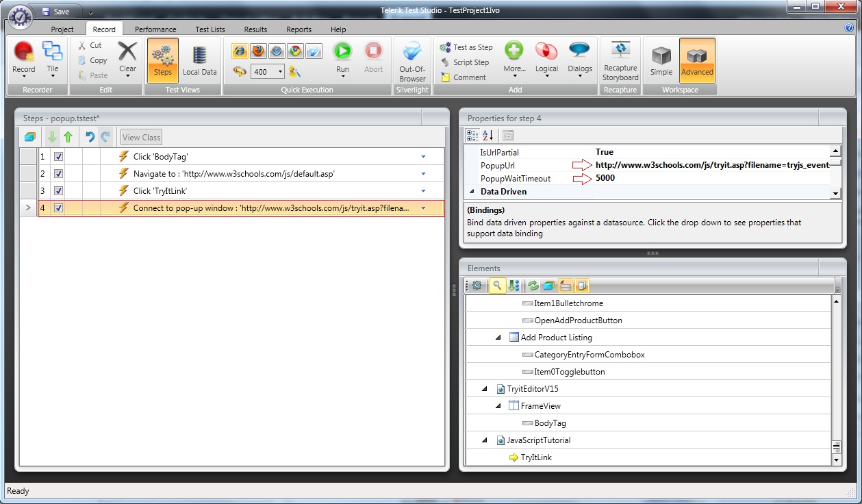Collapse the JavaScriptTutorial tree node

point(485,440)
